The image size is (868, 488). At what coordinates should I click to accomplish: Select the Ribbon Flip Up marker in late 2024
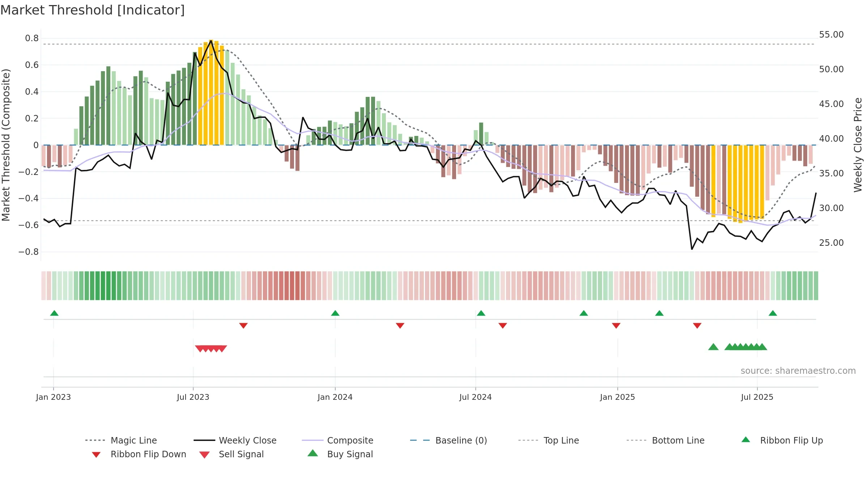(584, 313)
